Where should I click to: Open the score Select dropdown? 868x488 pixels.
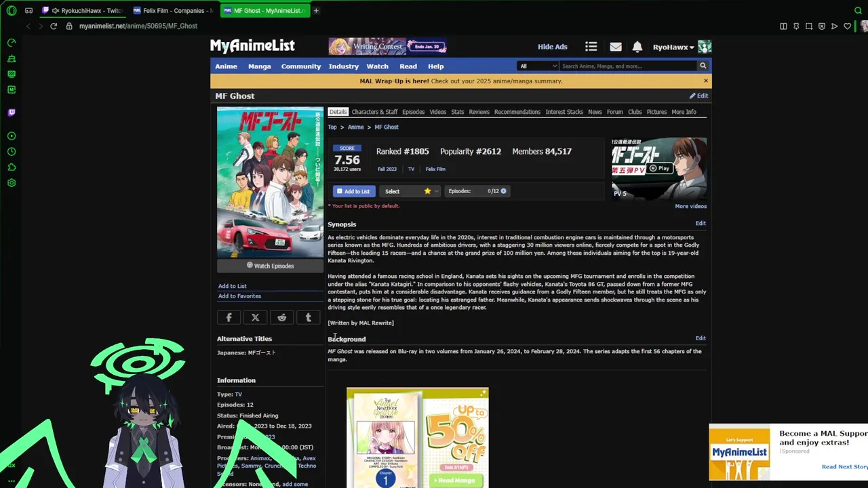coord(410,191)
